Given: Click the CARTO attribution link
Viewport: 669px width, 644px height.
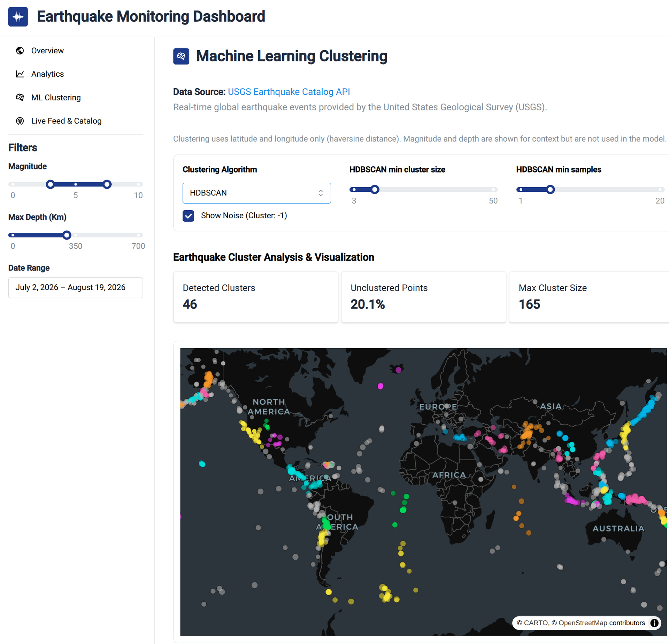Looking at the screenshot, I should (536, 623).
